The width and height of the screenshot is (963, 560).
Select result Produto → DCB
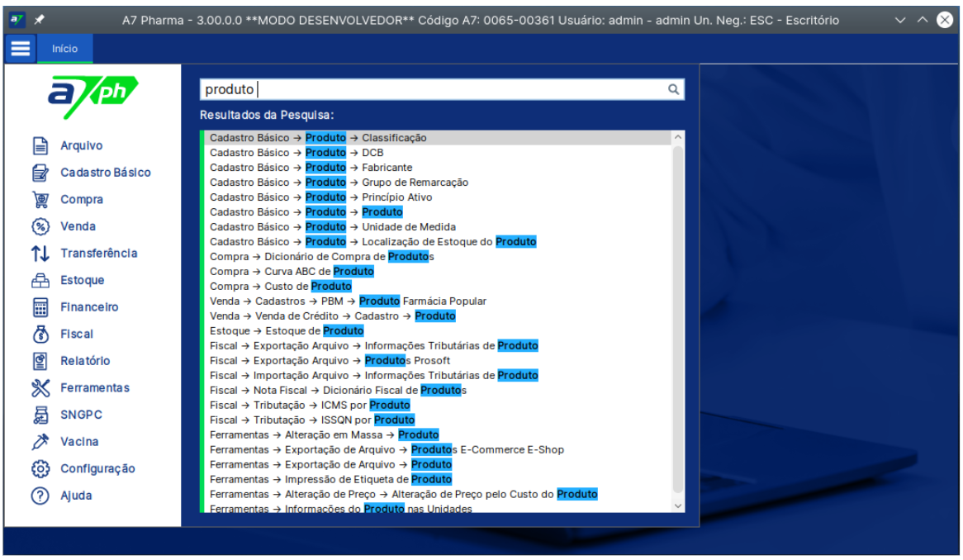pyautogui.click(x=438, y=152)
